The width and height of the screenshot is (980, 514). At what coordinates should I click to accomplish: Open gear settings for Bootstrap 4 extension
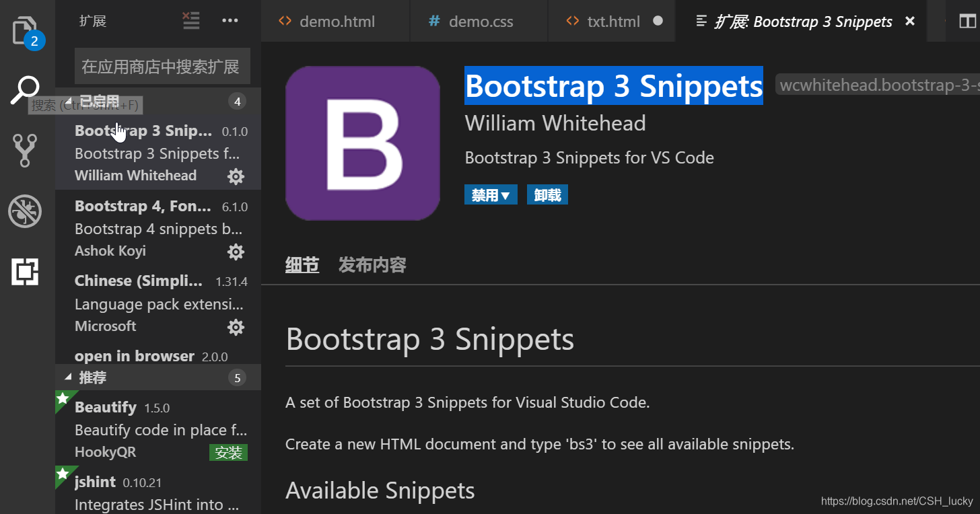(x=236, y=252)
